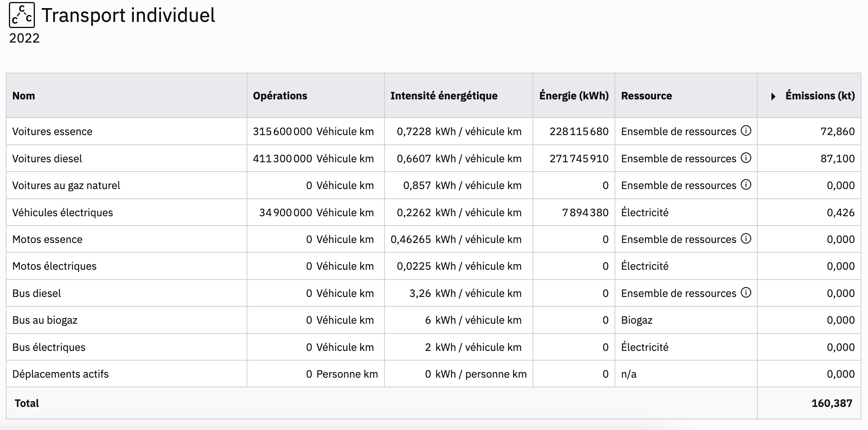Click intensity value 0,6607 kWh
This screenshot has height=430, width=868.
click(459, 159)
